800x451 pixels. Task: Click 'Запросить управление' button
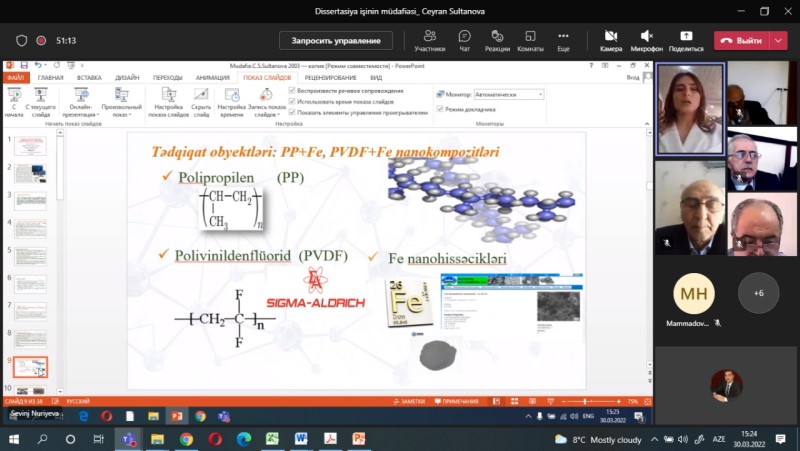point(336,40)
